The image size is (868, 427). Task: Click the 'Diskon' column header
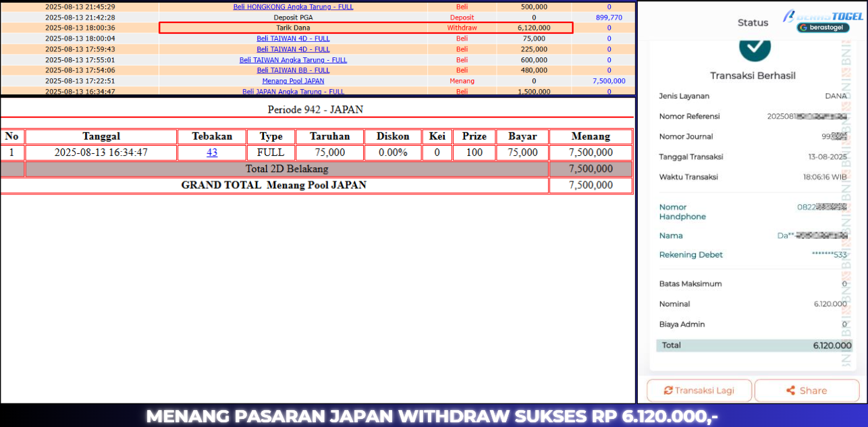pyautogui.click(x=393, y=136)
